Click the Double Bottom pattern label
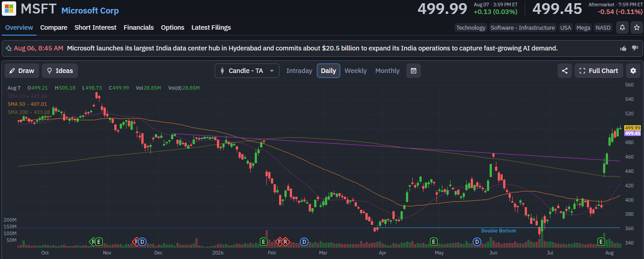This screenshot has width=644, height=259. [499, 231]
